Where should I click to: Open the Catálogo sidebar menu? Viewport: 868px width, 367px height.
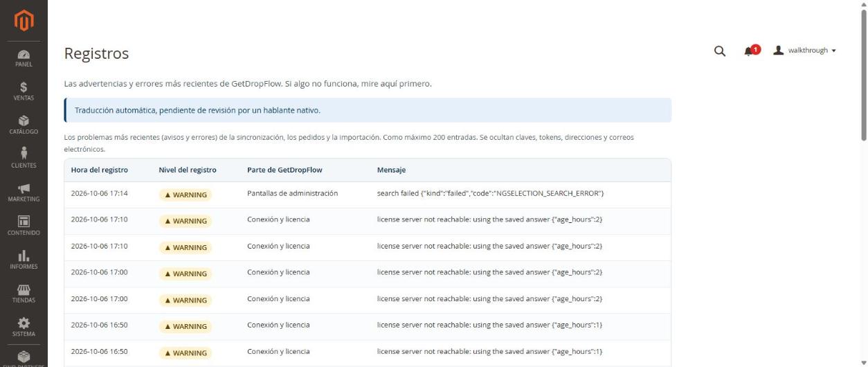24,125
